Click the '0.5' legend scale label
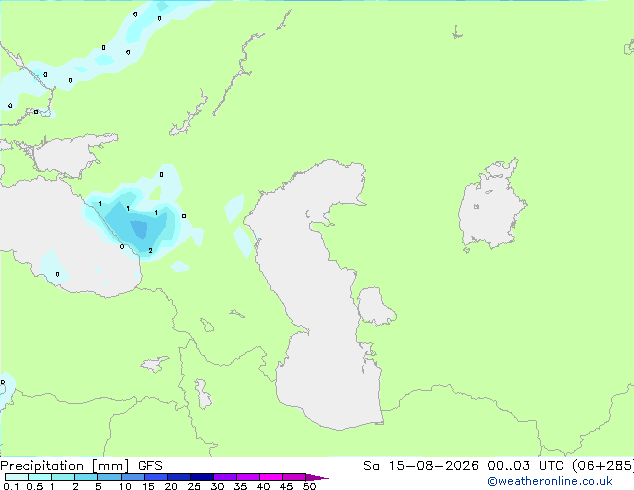634x490 pixels. tap(35, 486)
